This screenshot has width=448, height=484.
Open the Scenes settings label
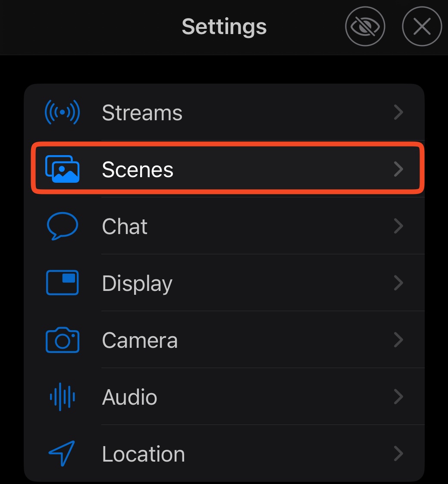coord(138,169)
